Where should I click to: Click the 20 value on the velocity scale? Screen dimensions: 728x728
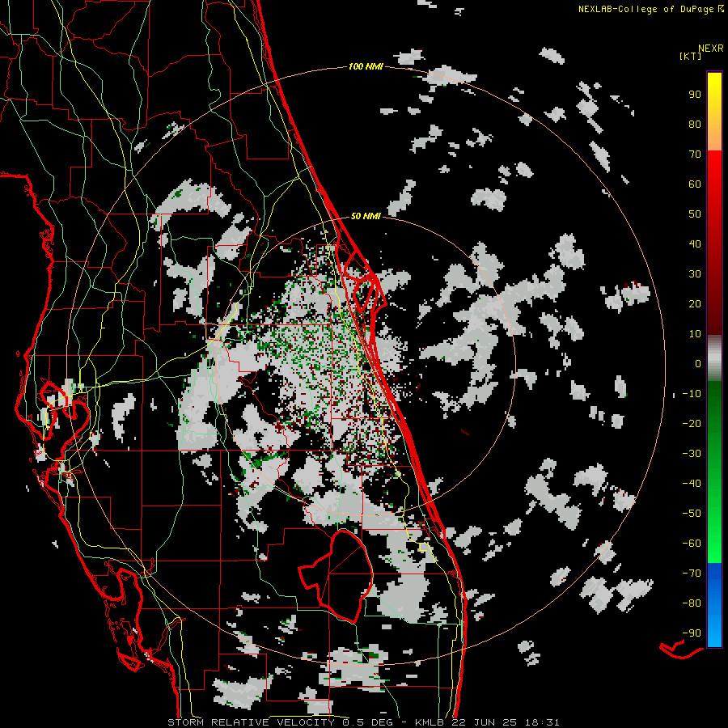pos(695,304)
